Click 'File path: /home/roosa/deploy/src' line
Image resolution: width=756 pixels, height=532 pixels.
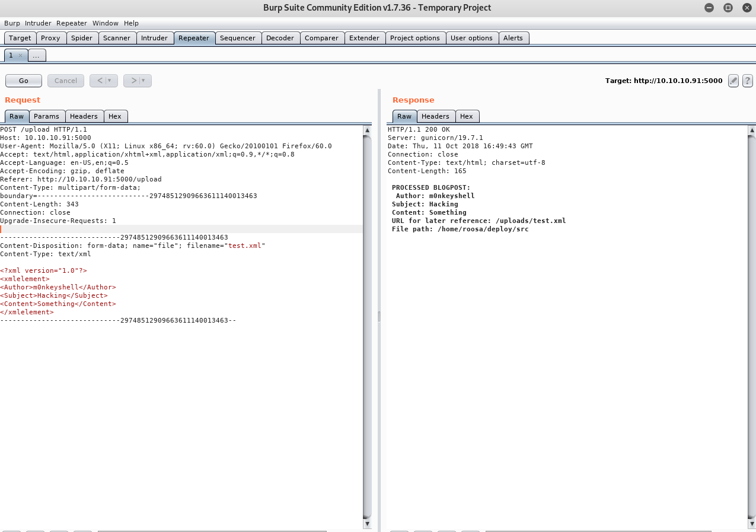(460, 229)
